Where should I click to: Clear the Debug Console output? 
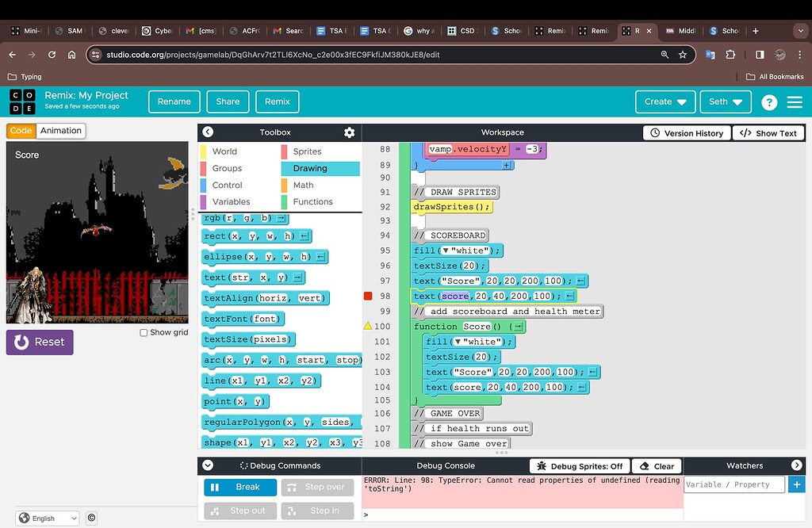point(657,465)
